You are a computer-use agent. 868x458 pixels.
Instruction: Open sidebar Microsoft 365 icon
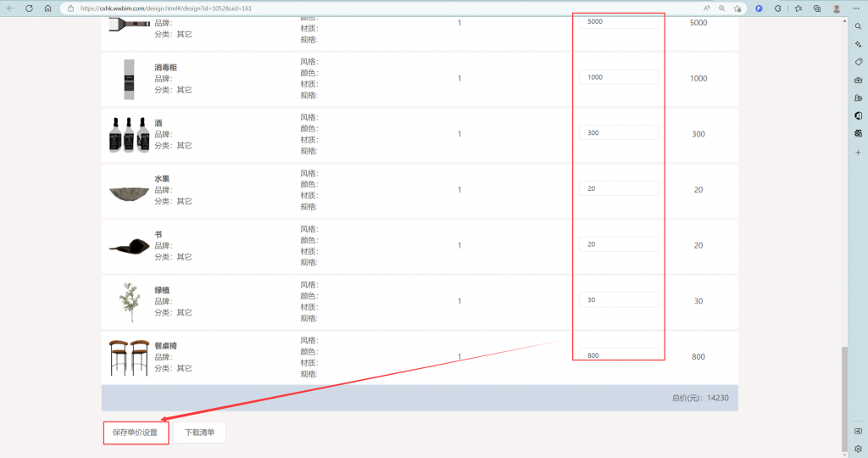858,115
